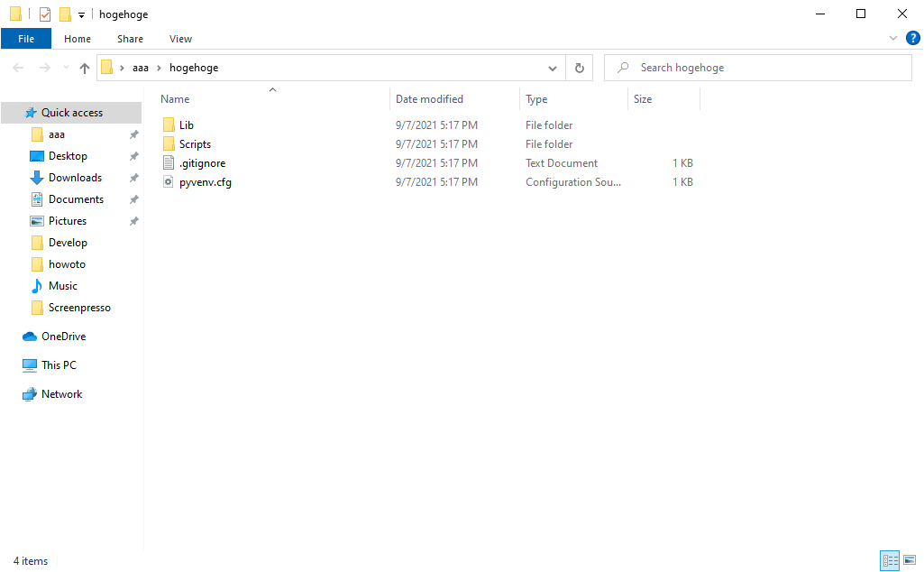Click hogehoge in the address bar
924x572 pixels.
tap(194, 68)
